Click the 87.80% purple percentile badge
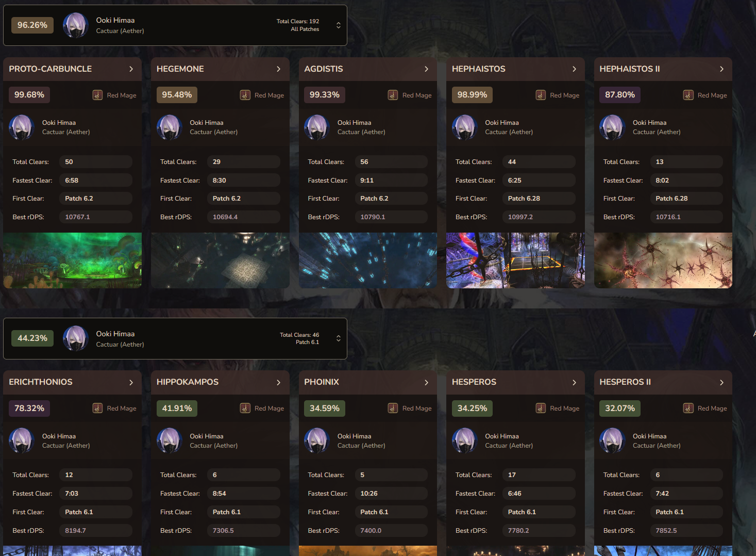 click(x=620, y=95)
